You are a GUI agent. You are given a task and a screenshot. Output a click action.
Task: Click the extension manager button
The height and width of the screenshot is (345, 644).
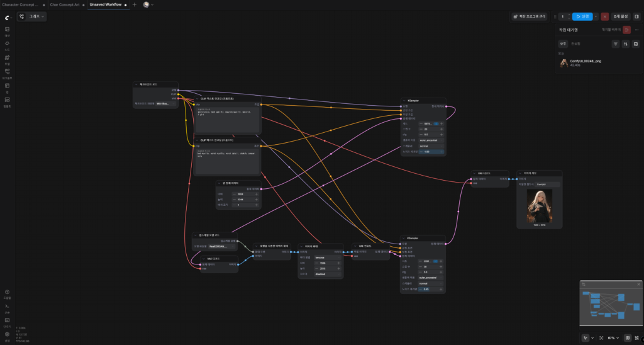(x=528, y=16)
